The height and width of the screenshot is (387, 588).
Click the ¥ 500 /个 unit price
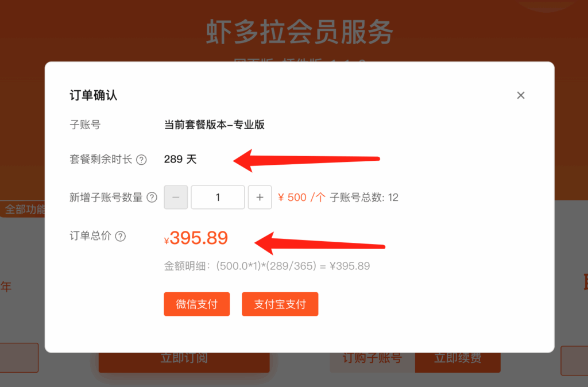[x=301, y=198]
